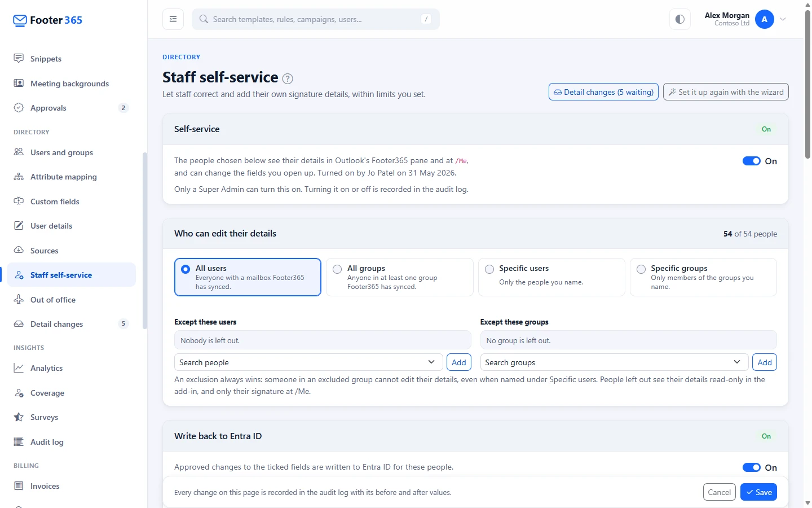Click the Sources cloud icon

19,251
